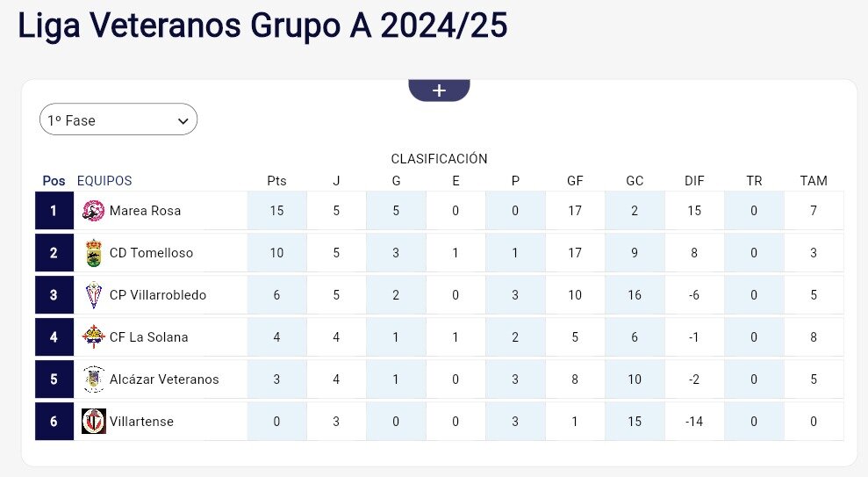
Task: Sort by Pts column header
Action: 276,181
